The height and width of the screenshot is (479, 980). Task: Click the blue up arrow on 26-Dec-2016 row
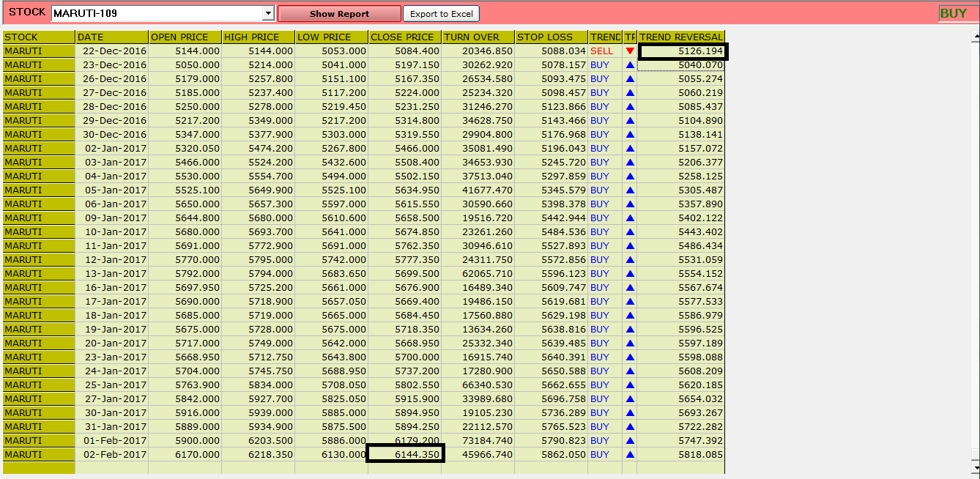coord(630,79)
